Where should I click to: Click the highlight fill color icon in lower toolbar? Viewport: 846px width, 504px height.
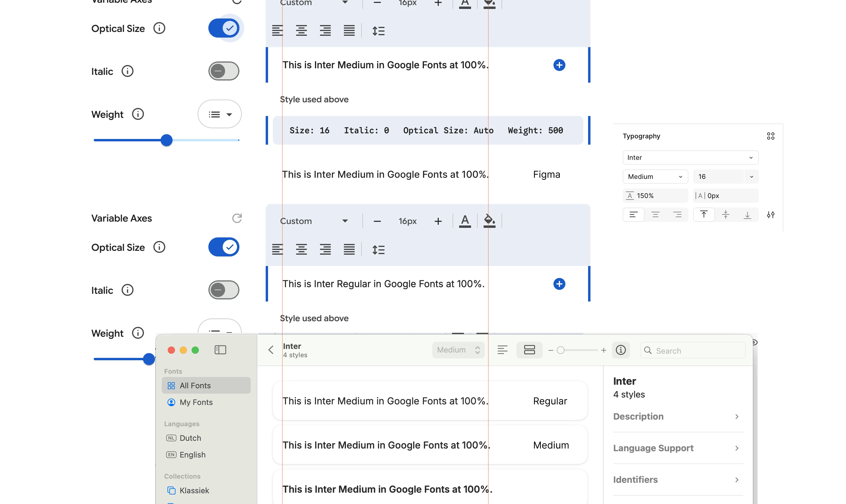click(x=489, y=221)
